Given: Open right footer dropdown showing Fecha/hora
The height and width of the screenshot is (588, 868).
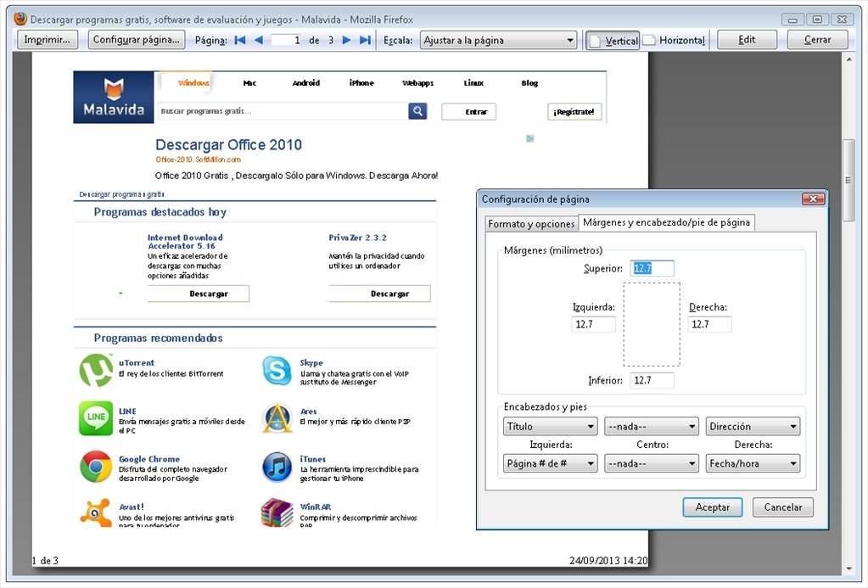Looking at the screenshot, I should [x=753, y=463].
